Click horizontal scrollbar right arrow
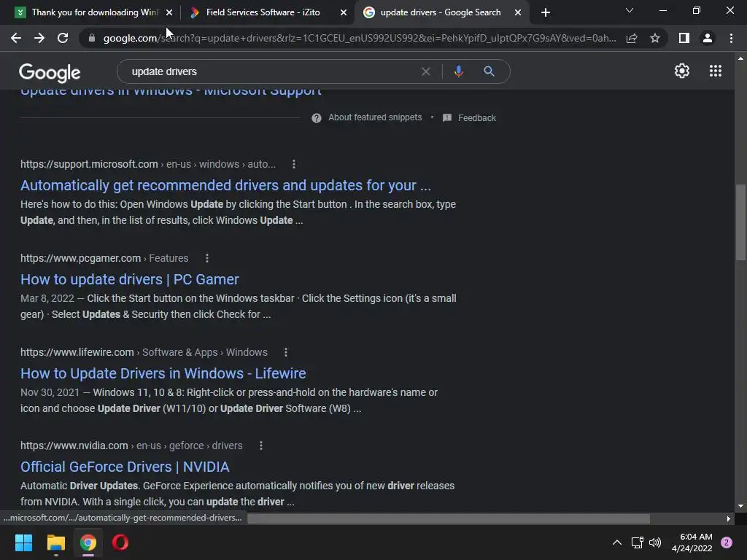Viewport: 747px width, 560px height. [729, 518]
